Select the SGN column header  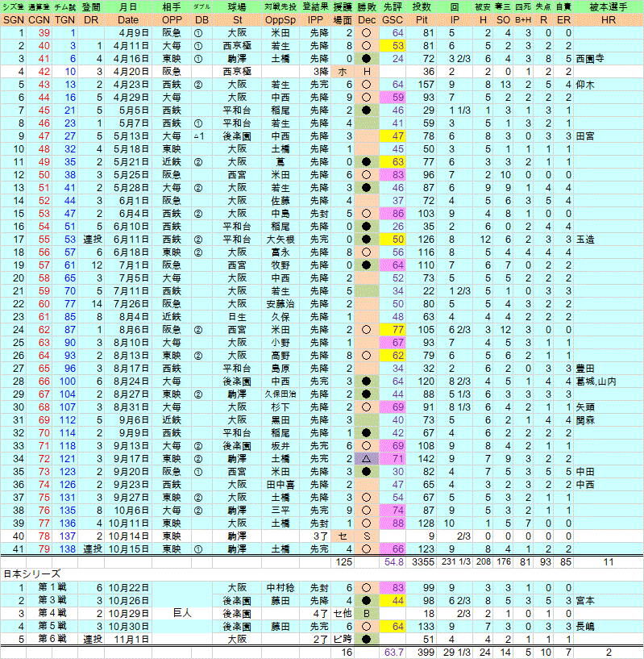(x=14, y=19)
